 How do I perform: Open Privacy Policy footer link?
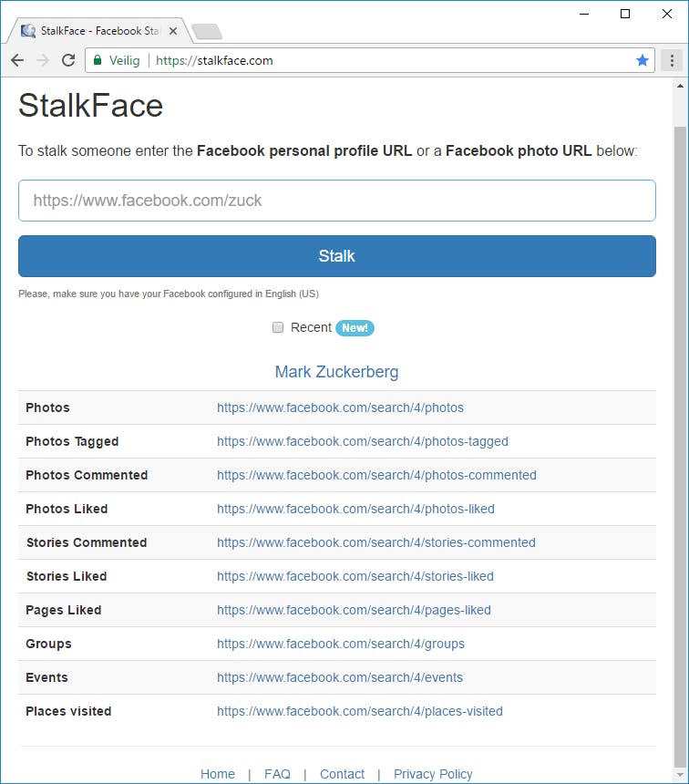click(433, 774)
